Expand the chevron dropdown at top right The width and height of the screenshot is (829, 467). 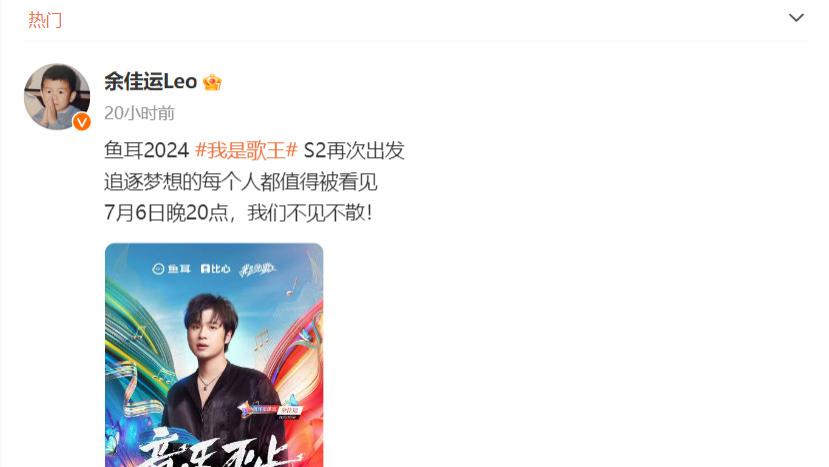point(796,17)
